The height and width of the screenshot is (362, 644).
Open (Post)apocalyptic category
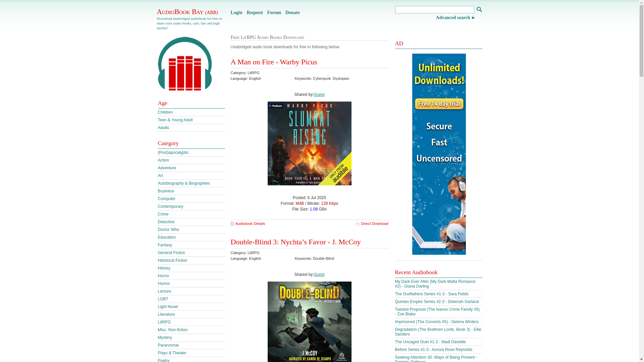click(173, 153)
